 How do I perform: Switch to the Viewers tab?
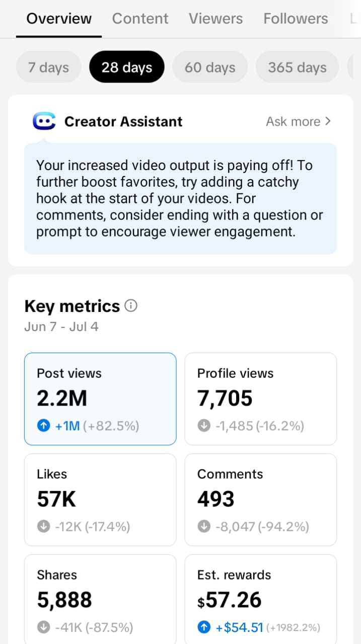[x=215, y=19]
